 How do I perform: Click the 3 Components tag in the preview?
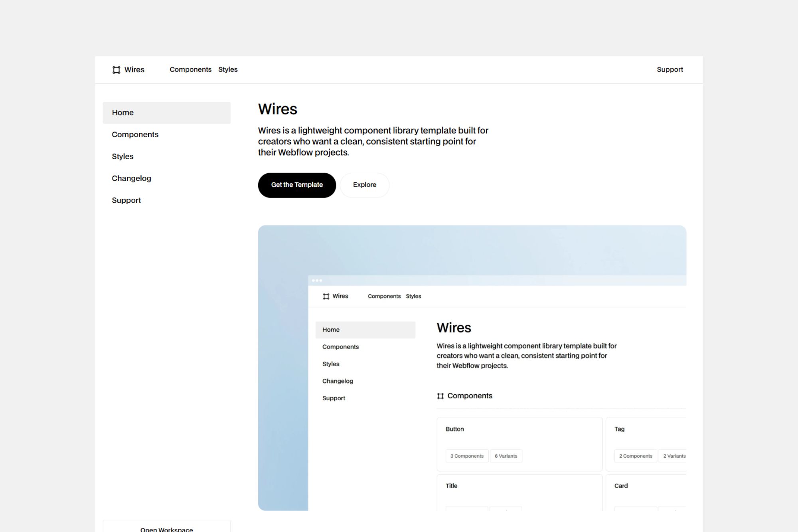466,456
